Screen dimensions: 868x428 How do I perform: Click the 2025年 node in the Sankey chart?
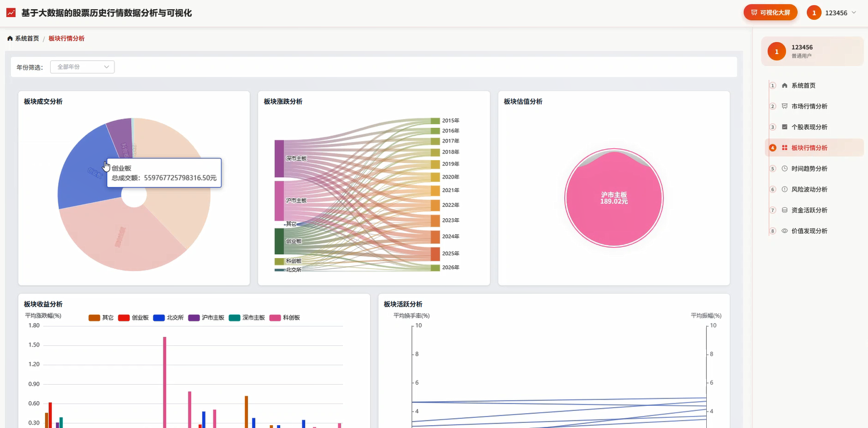coord(435,254)
